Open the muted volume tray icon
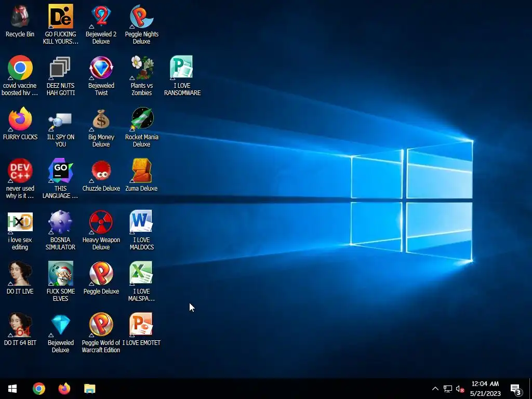Viewport: 532px width, 399px height. tap(459, 389)
